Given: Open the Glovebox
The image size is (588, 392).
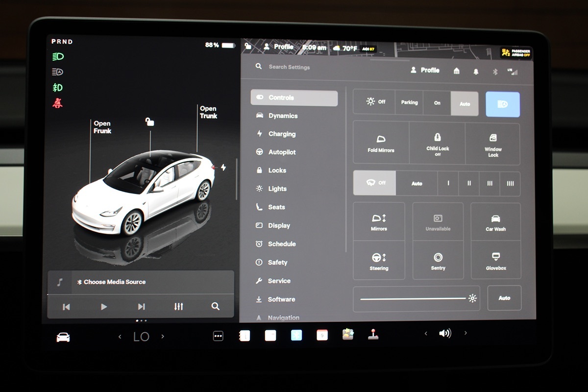Looking at the screenshot, I should pyautogui.click(x=495, y=257).
